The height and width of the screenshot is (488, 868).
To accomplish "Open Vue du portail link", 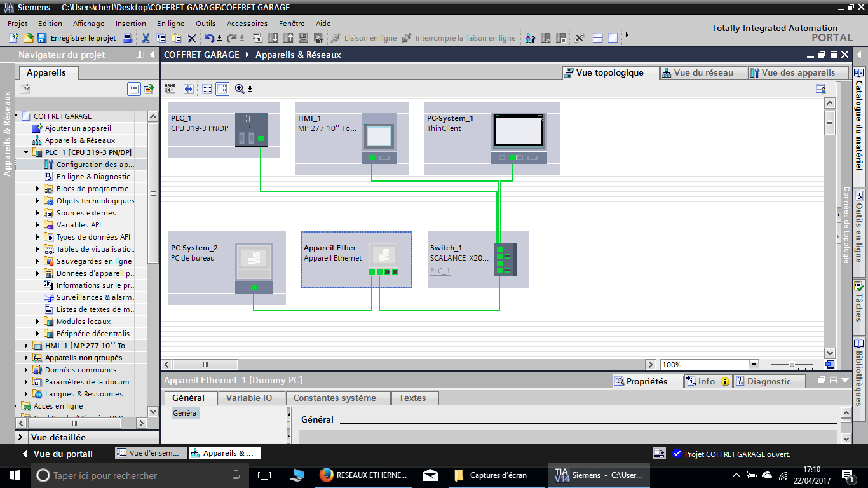I will click(x=62, y=454).
